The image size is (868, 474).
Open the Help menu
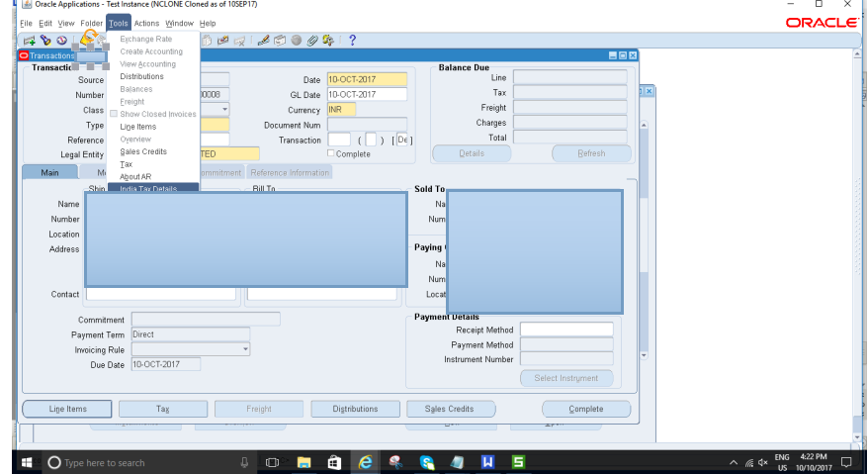click(x=208, y=24)
